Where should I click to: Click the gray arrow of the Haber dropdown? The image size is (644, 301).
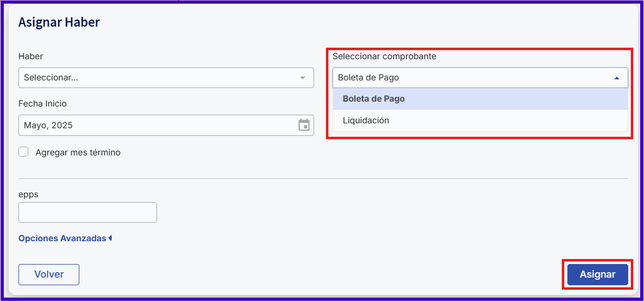tap(303, 78)
